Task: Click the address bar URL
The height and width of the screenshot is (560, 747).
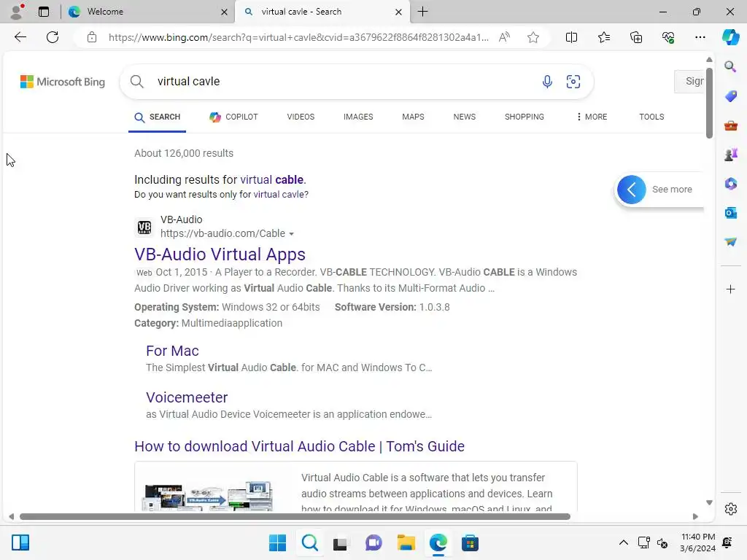Action: click(298, 38)
